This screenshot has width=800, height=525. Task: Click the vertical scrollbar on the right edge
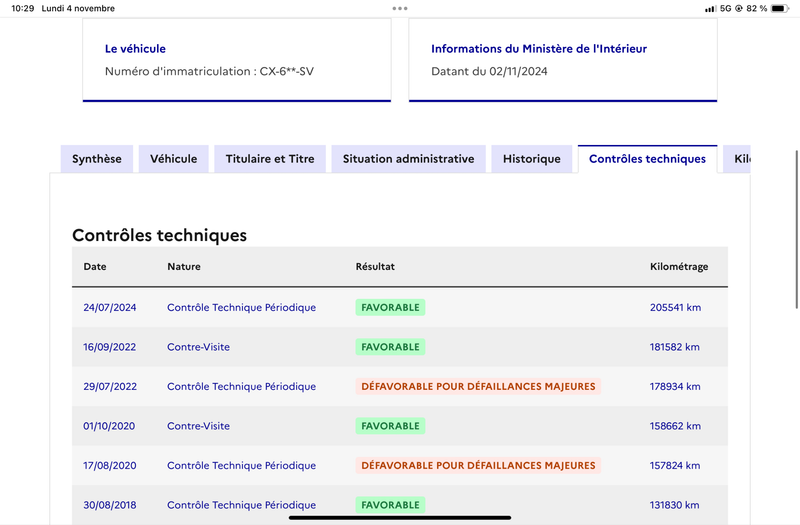tap(797, 230)
